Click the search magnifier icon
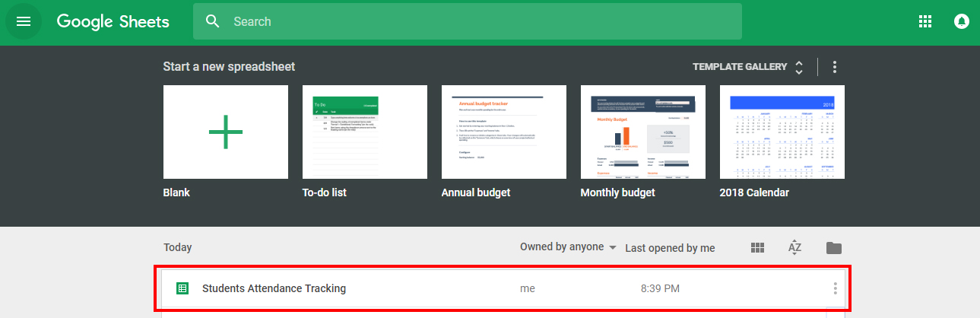Screen dimensions: 980x318 213,21
